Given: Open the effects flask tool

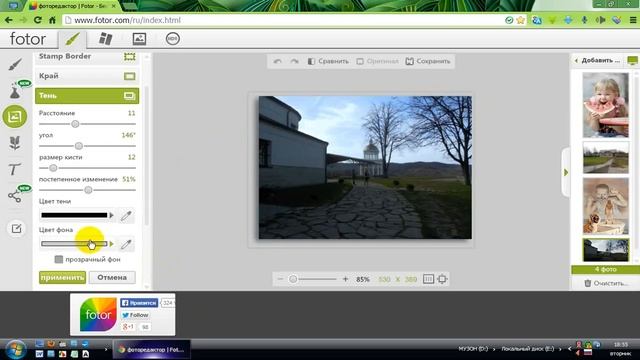Looking at the screenshot, I should pos(15,91).
